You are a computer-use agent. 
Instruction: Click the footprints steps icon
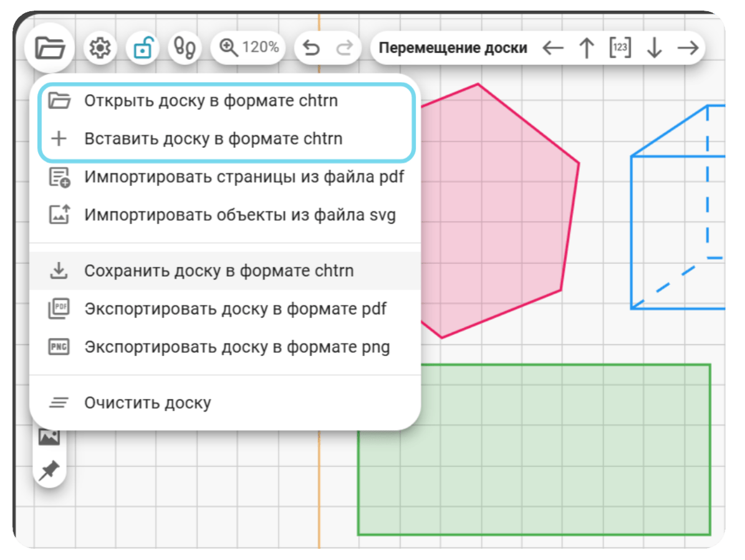[185, 47]
